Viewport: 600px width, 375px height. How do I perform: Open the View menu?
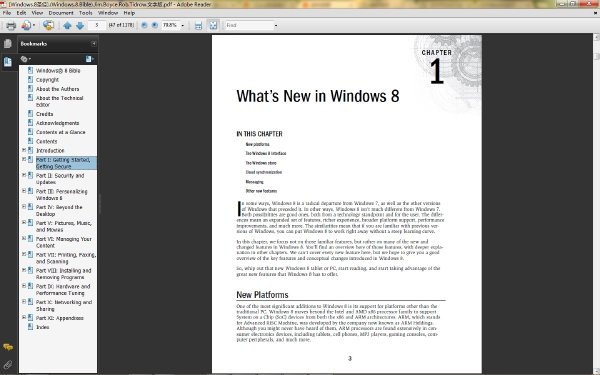point(37,13)
